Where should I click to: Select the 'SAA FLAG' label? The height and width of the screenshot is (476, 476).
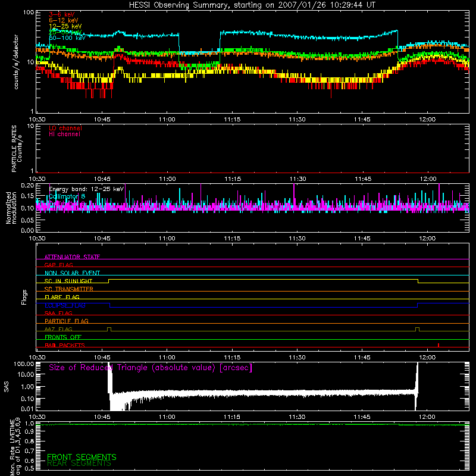(58, 313)
